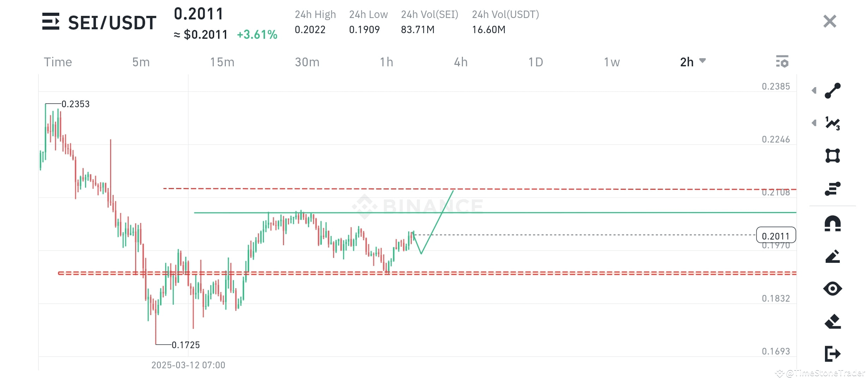Viewport: 868px width, 381px height.
Task: Click the Time timeframe option
Action: [x=58, y=62]
